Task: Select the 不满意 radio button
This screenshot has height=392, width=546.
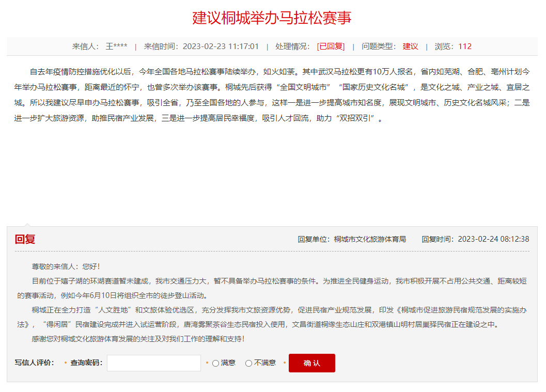Action: pos(248,364)
